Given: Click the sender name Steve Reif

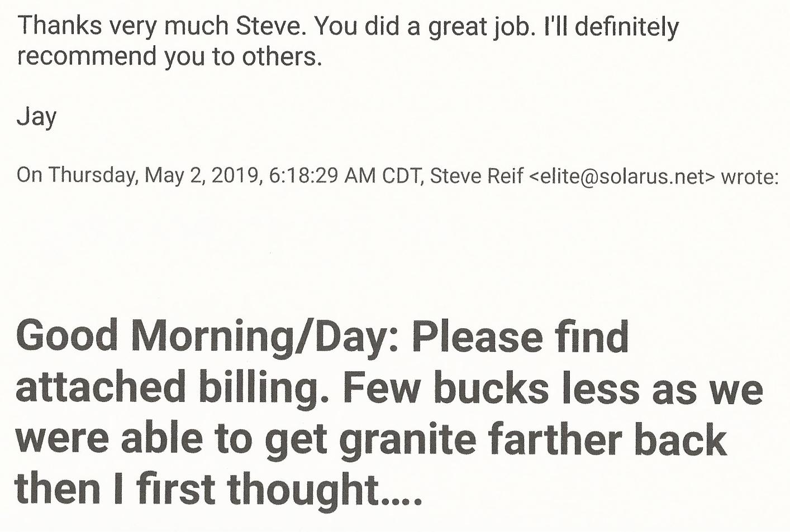Looking at the screenshot, I should click(x=477, y=176).
